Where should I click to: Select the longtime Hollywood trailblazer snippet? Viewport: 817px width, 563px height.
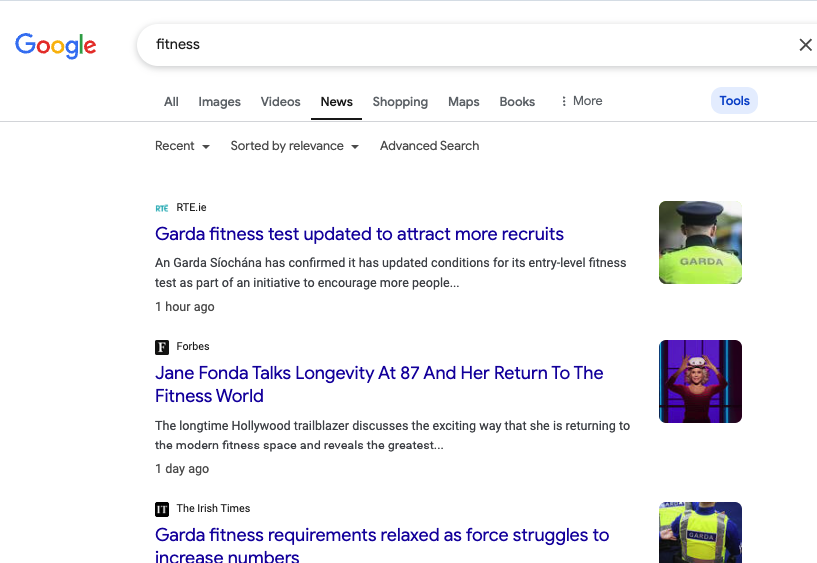pyautogui.click(x=392, y=435)
